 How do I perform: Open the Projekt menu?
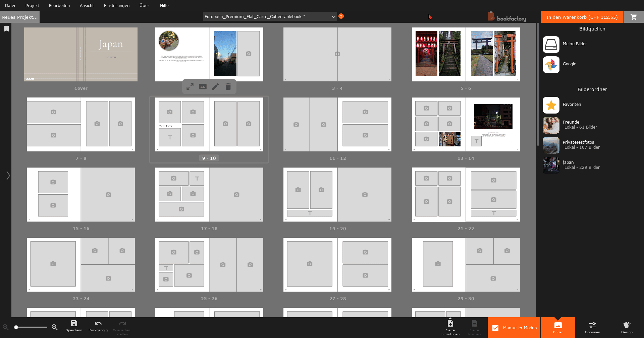tap(32, 5)
